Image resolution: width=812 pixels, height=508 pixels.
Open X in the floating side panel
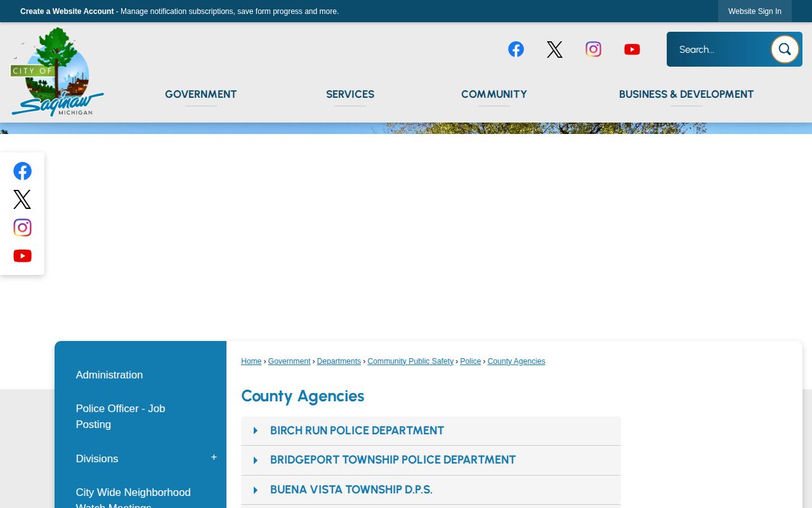coord(22,199)
